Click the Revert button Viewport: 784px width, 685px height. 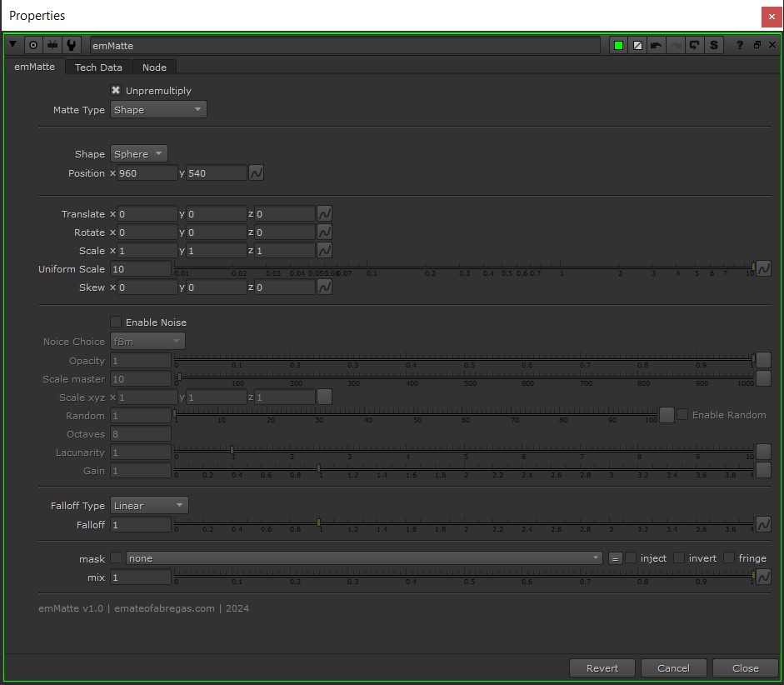[x=602, y=667]
